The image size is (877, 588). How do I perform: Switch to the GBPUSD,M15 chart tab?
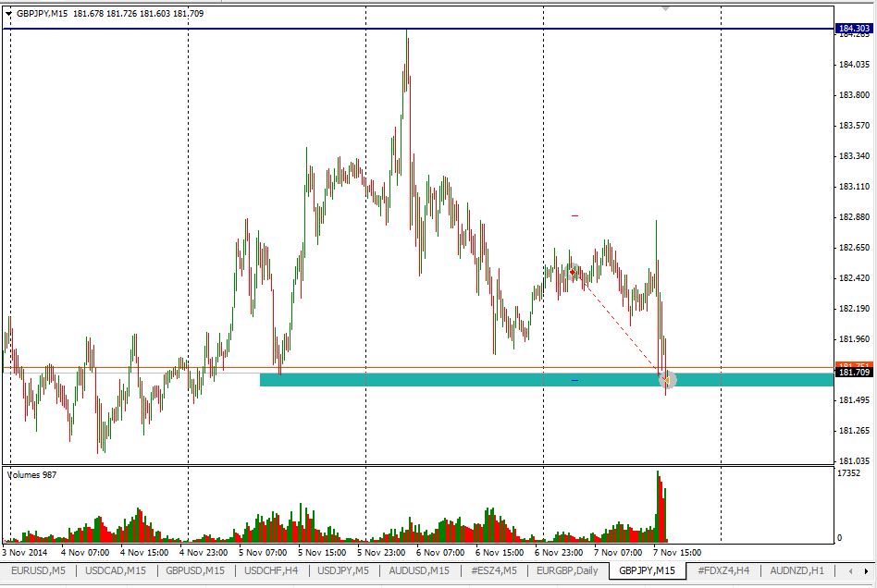pos(194,570)
